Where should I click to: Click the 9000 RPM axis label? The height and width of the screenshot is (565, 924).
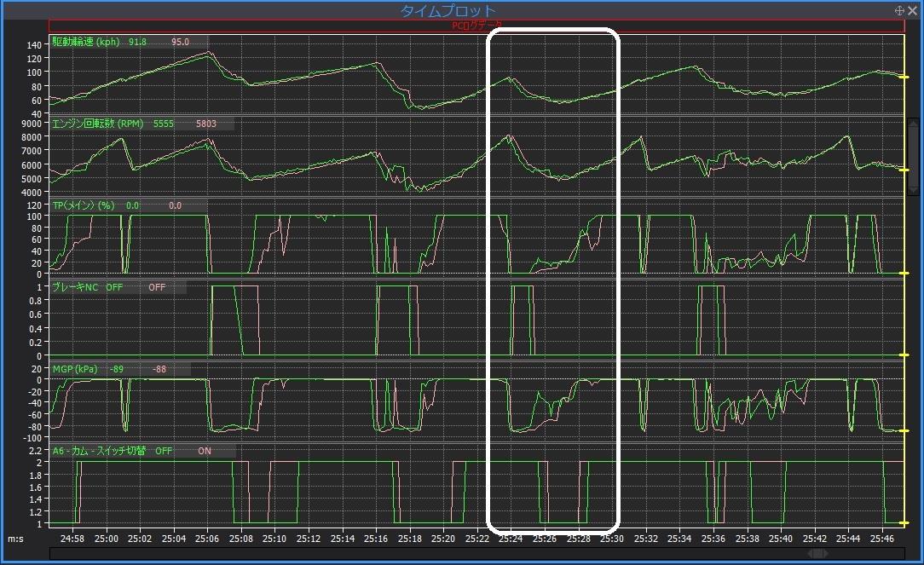(x=32, y=124)
